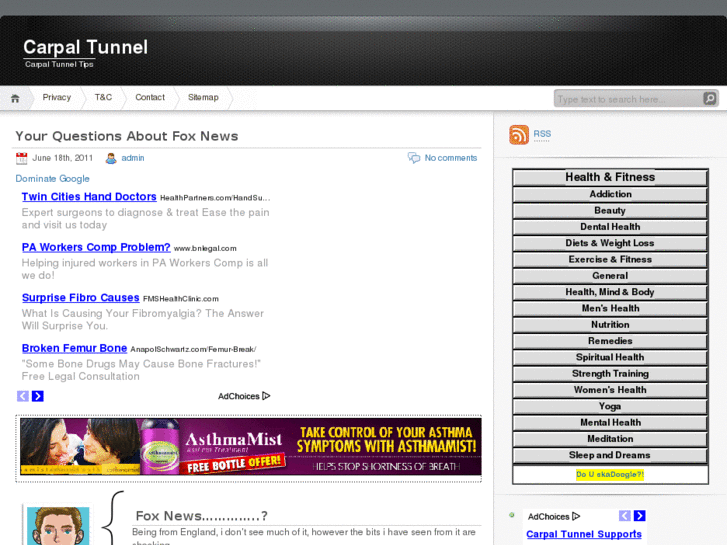Select the Addiction category
This screenshot has height=545, width=727.
click(x=610, y=194)
